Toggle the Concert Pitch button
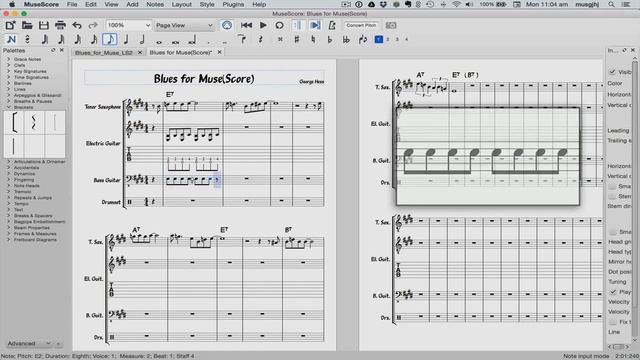 coord(361,25)
